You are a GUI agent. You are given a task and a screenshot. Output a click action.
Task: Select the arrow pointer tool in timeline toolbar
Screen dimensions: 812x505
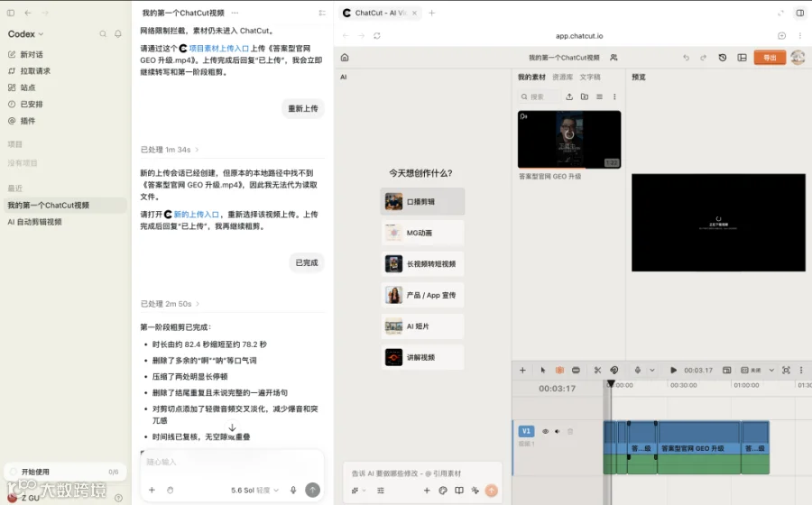pos(543,370)
